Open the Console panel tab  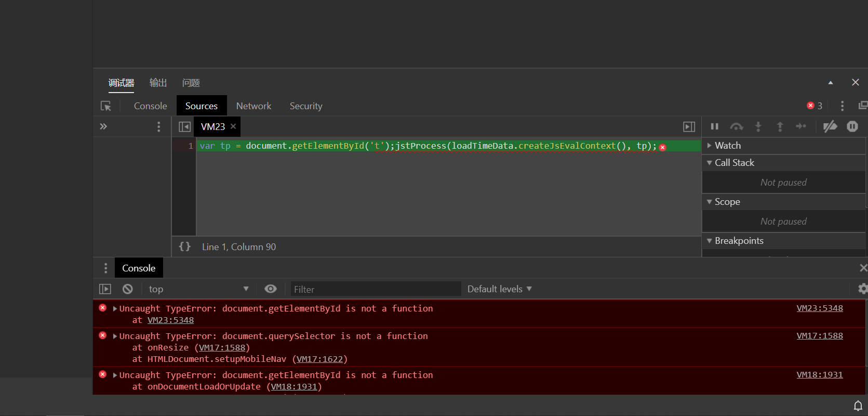151,106
